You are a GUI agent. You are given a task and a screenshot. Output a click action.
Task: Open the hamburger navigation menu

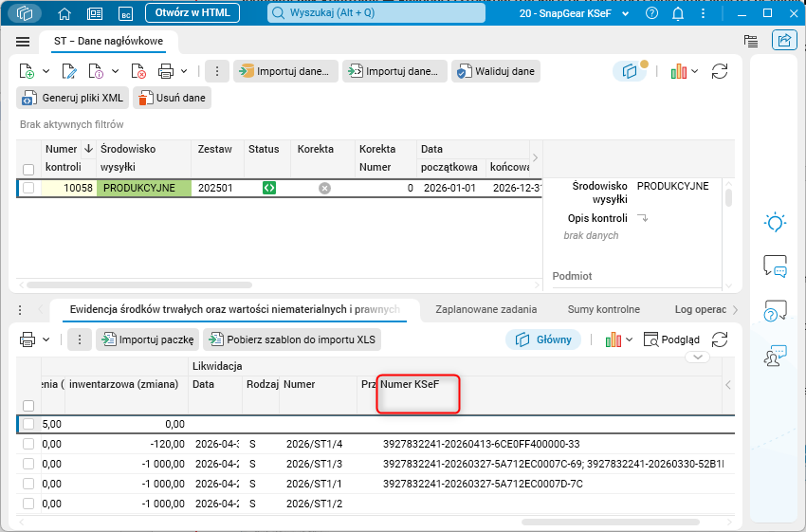tap(23, 42)
